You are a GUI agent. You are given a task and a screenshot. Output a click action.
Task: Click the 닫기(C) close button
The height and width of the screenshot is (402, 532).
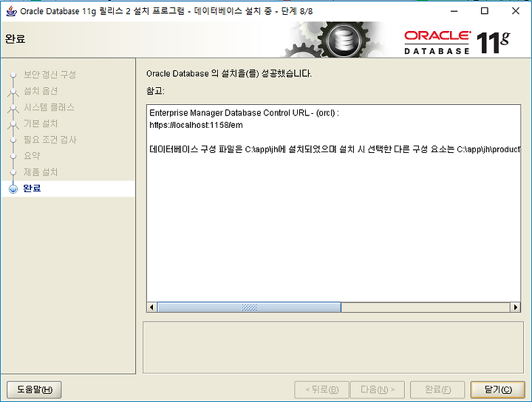[498, 389]
